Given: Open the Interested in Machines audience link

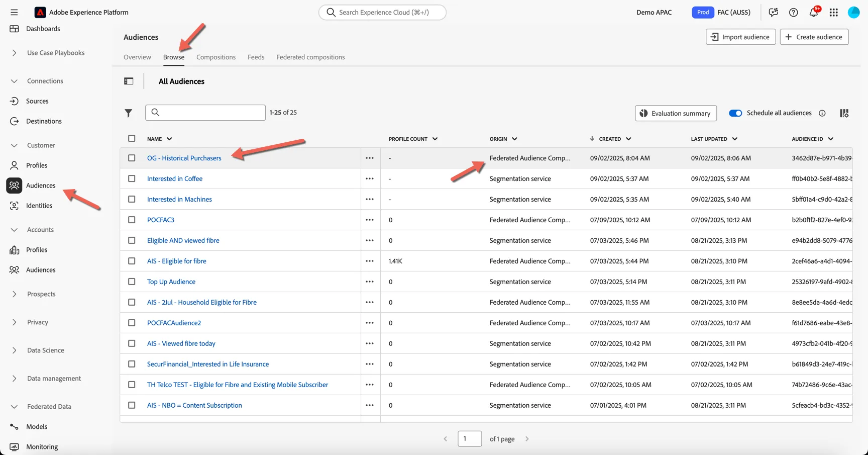Looking at the screenshot, I should tap(179, 199).
